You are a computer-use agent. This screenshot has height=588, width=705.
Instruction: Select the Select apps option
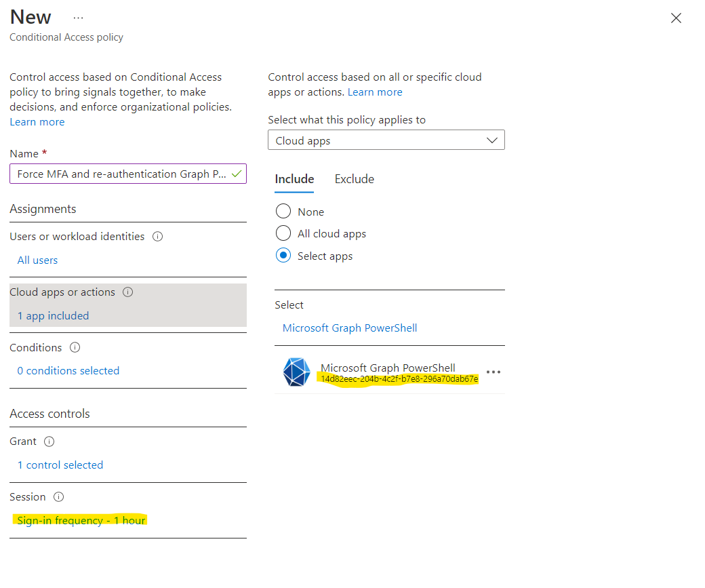click(x=283, y=256)
